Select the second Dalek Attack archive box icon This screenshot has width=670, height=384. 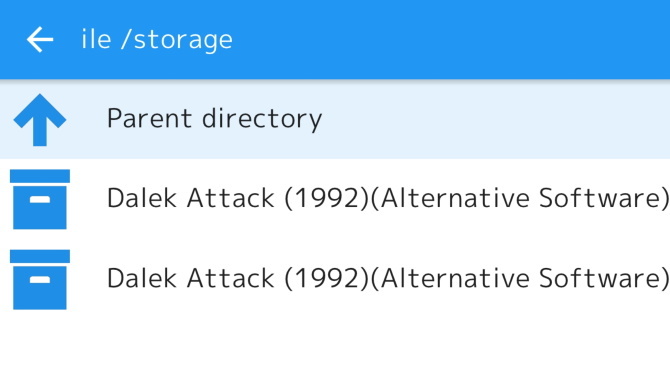[x=40, y=279]
